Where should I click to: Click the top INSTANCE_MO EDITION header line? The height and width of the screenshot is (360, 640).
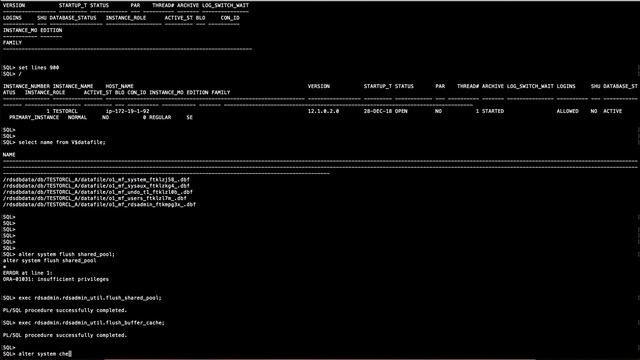click(33, 30)
